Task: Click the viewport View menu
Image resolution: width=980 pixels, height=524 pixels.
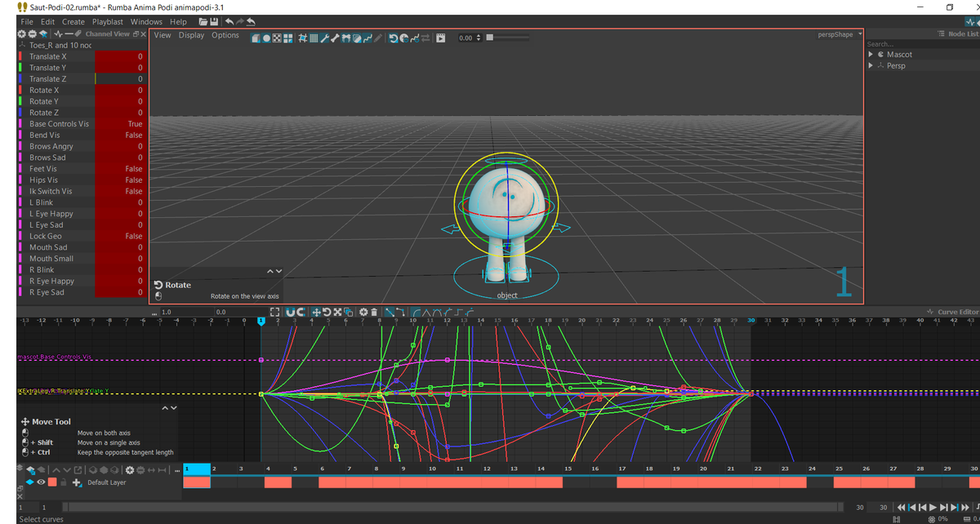Action: pyautogui.click(x=163, y=35)
